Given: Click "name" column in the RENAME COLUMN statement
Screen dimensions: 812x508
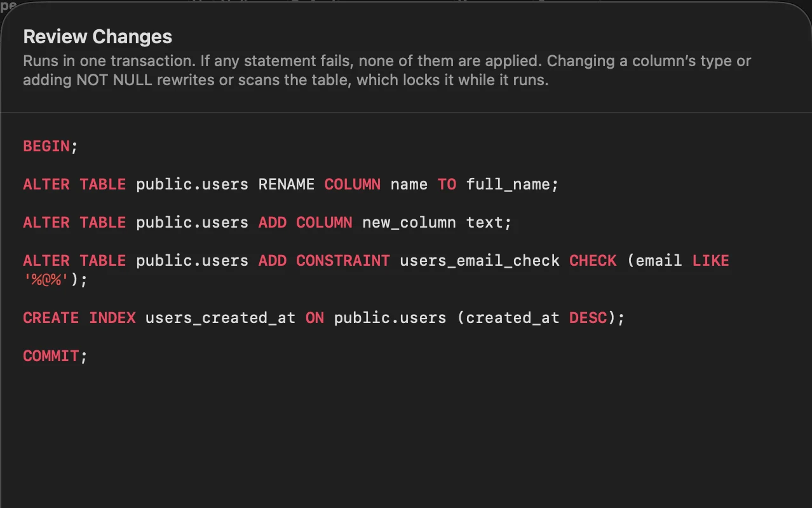Looking at the screenshot, I should click(409, 184).
